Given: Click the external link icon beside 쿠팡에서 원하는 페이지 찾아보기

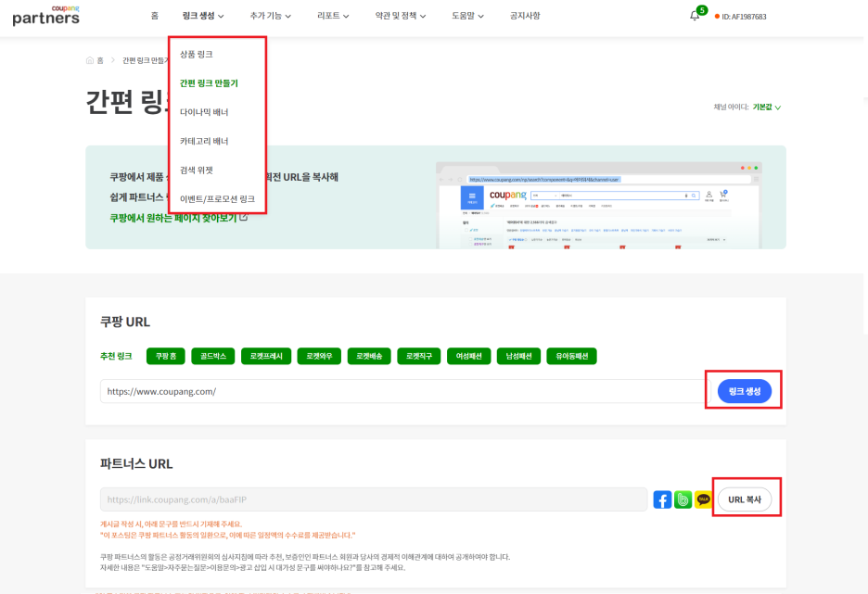Looking at the screenshot, I should 244,218.
